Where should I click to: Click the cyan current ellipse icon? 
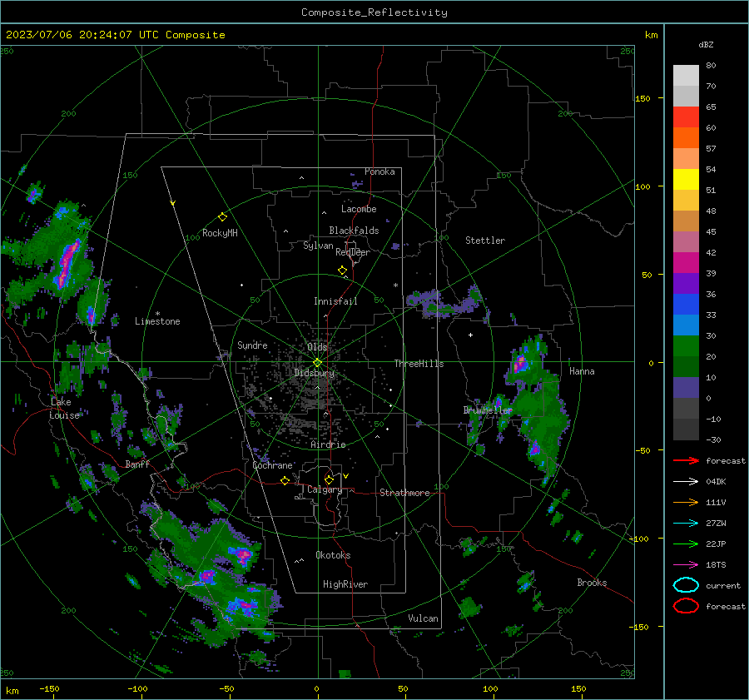[686, 585]
